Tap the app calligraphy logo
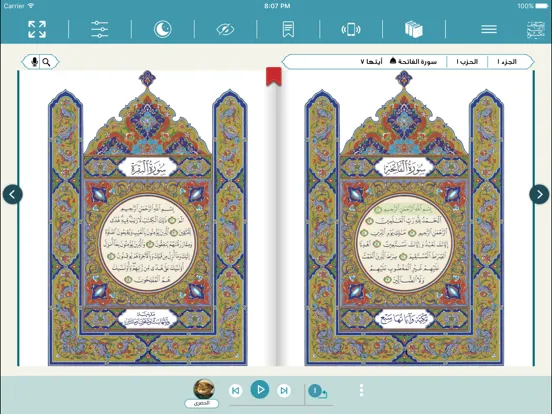Screen dimensions: 552x414 [x=536, y=30]
